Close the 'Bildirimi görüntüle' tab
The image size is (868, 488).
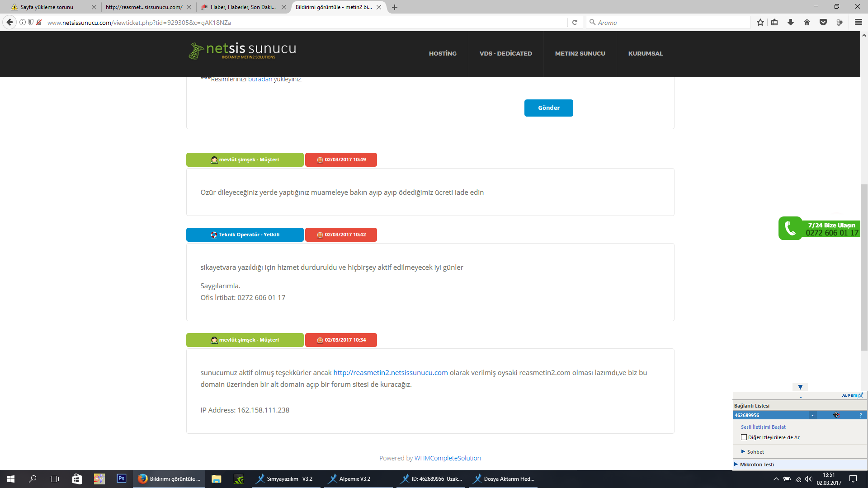click(379, 7)
